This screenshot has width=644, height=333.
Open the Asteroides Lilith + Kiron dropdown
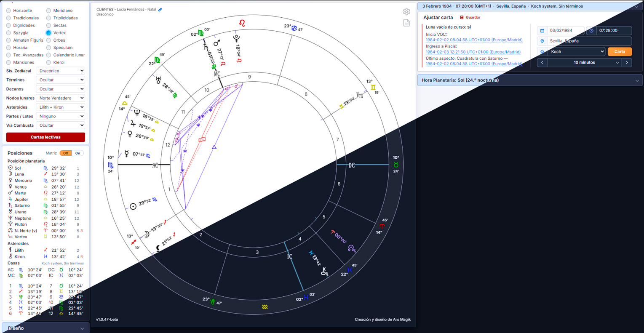61,107
